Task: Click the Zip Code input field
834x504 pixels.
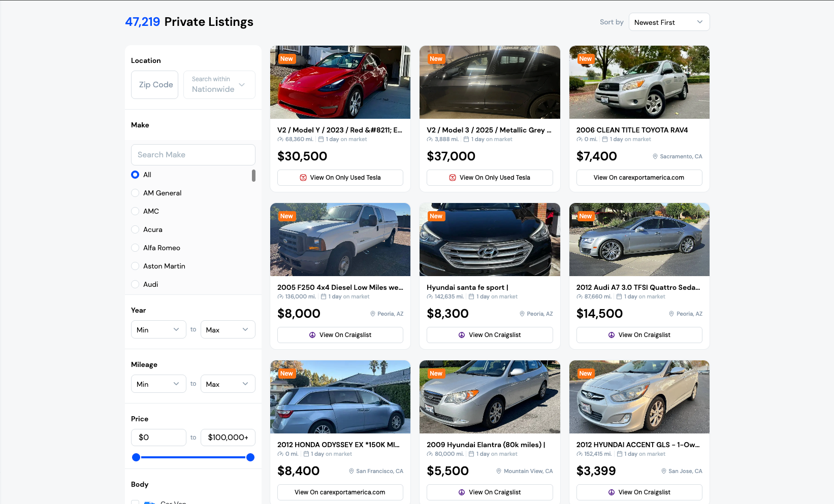Action: pyautogui.click(x=155, y=85)
